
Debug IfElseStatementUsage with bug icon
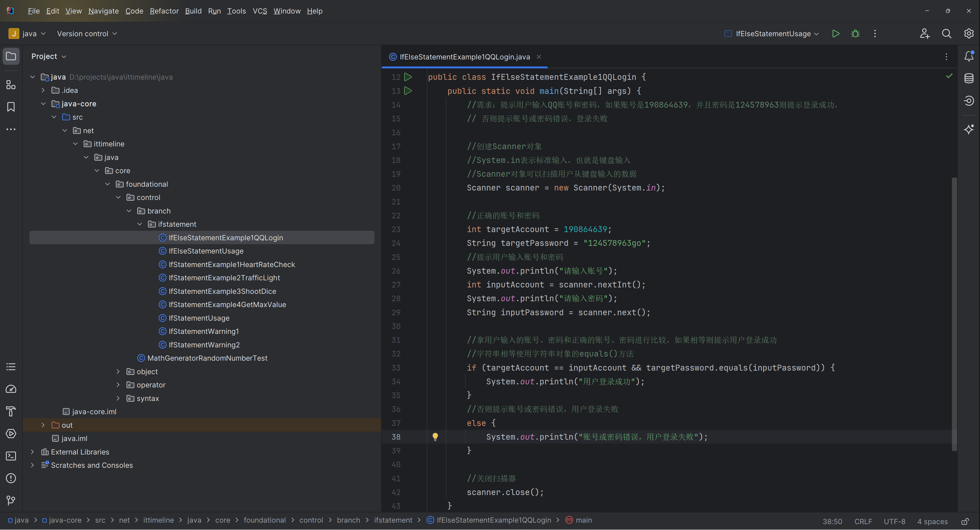pos(855,33)
